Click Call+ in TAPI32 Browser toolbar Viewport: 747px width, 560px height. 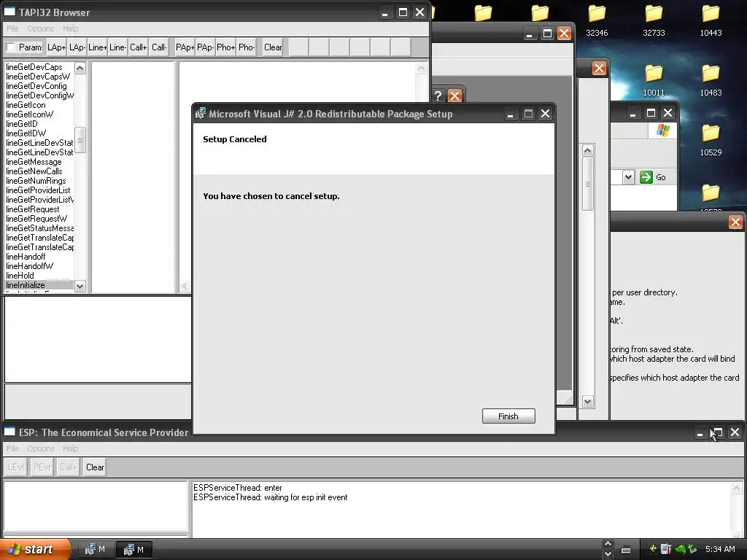point(138,47)
